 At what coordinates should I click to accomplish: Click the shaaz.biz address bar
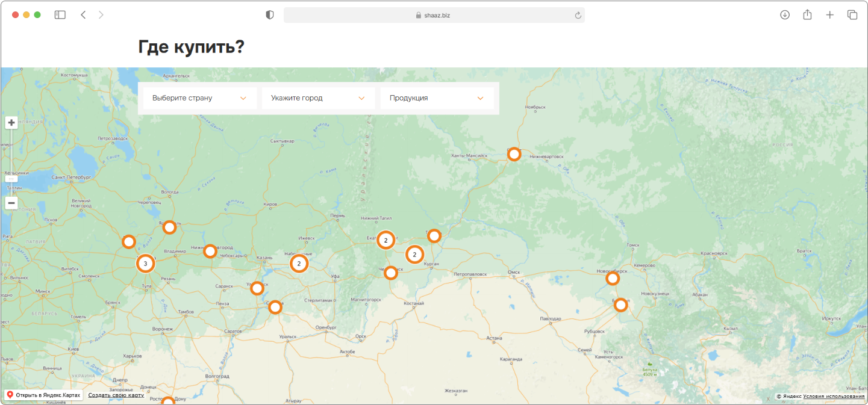coord(433,15)
